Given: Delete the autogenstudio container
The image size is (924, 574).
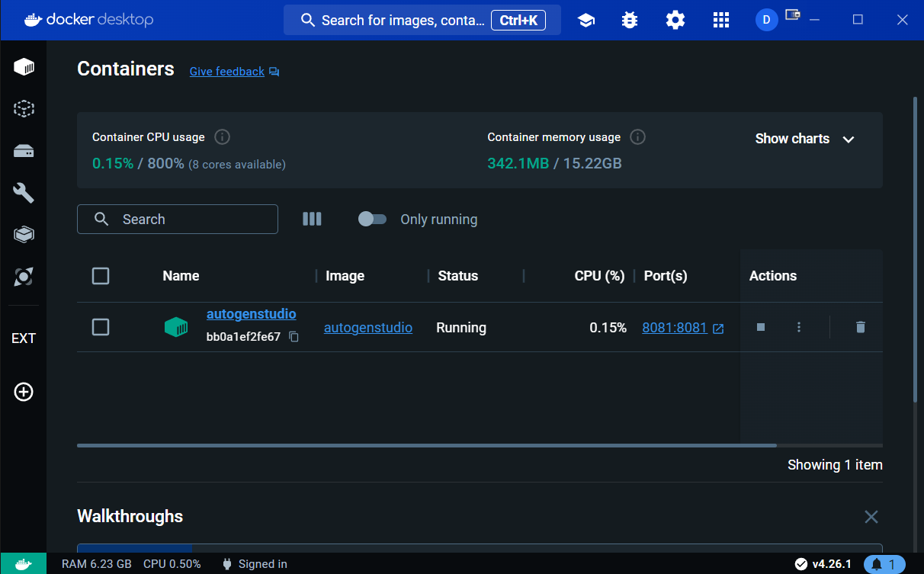Looking at the screenshot, I should pos(860,327).
